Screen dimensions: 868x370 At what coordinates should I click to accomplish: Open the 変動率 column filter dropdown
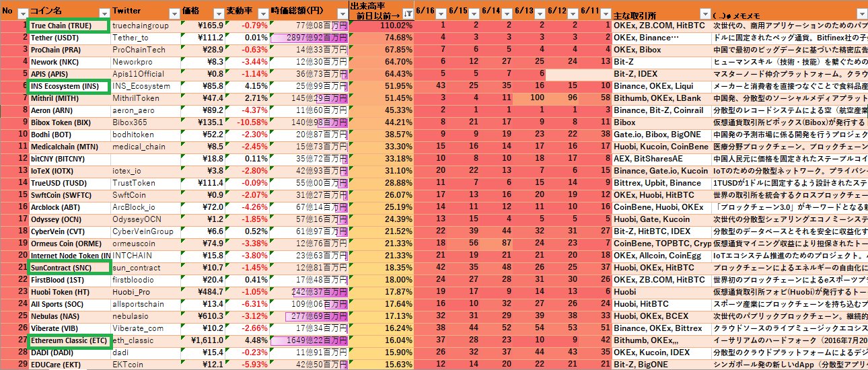262,13
